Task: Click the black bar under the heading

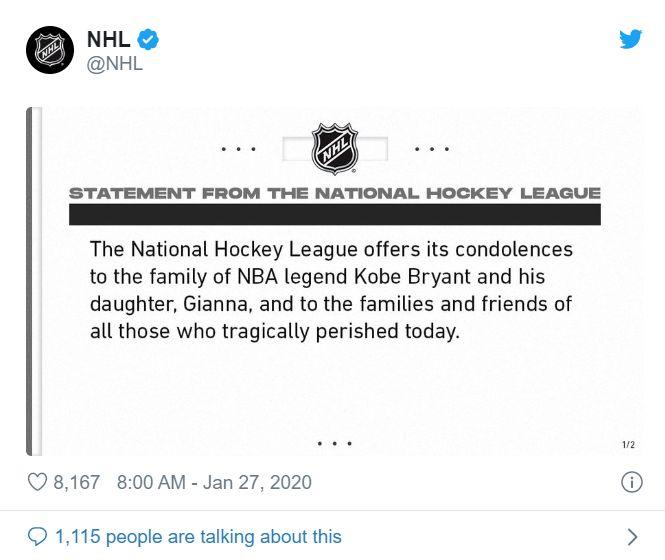Action: [335, 214]
